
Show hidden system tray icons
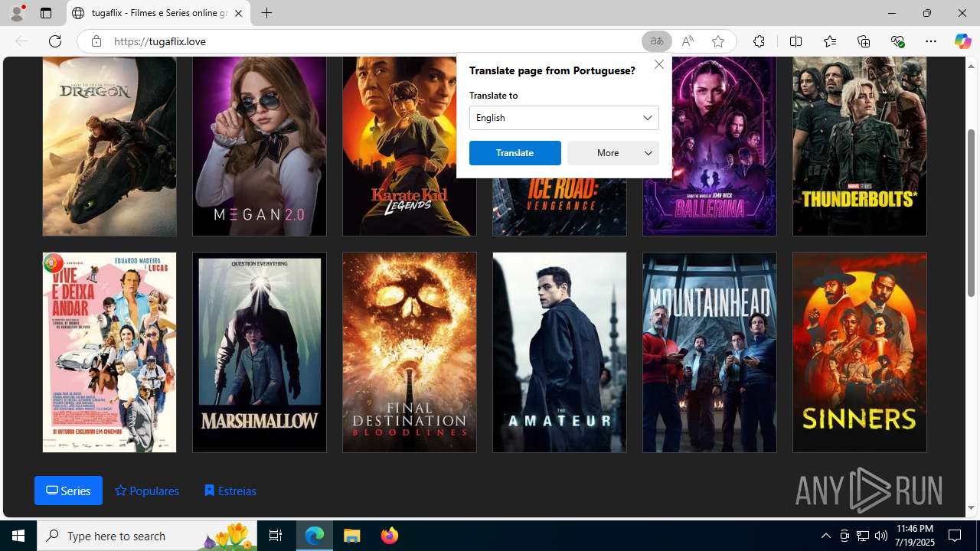[825, 536]
